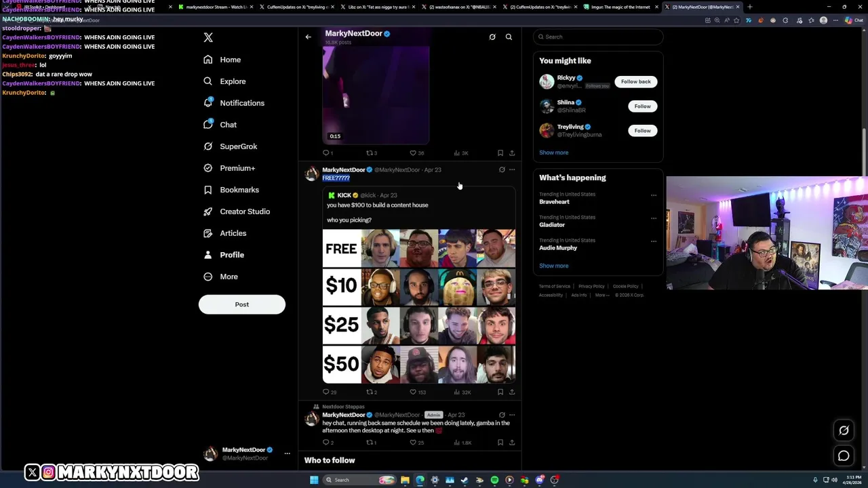Screen dimensions: 868x488
Task: Open more options on the FREE????? post
Action: pos(512,169)
